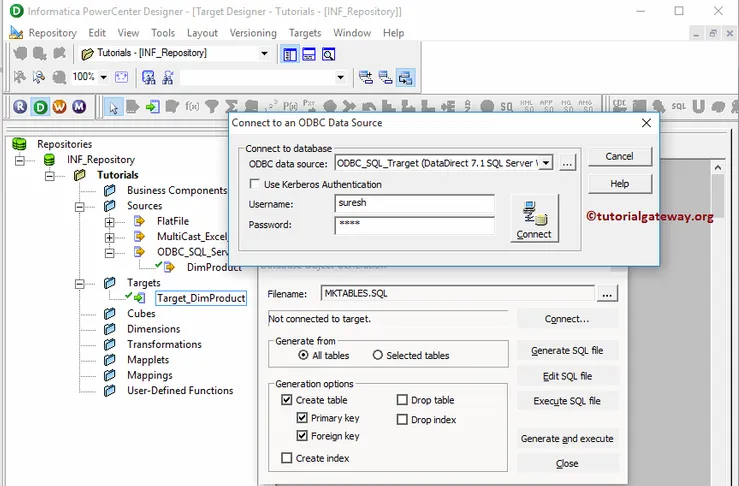Open the Targets menu

click(x=305, y=33)
